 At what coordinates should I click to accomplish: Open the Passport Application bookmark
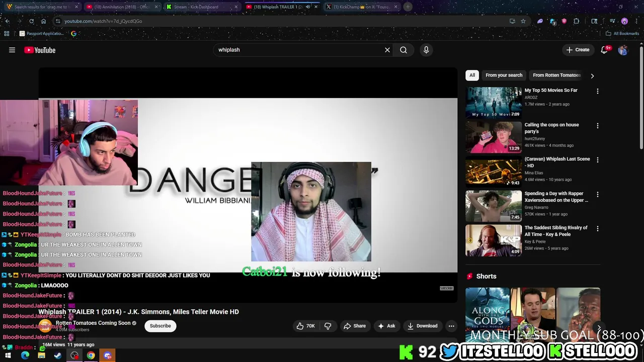tap(41, 34)
